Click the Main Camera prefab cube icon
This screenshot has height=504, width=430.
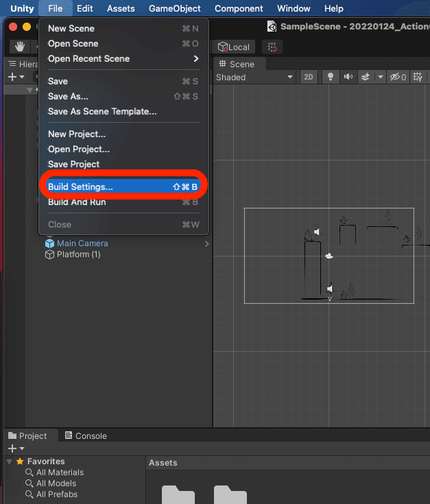coord(49,243)
